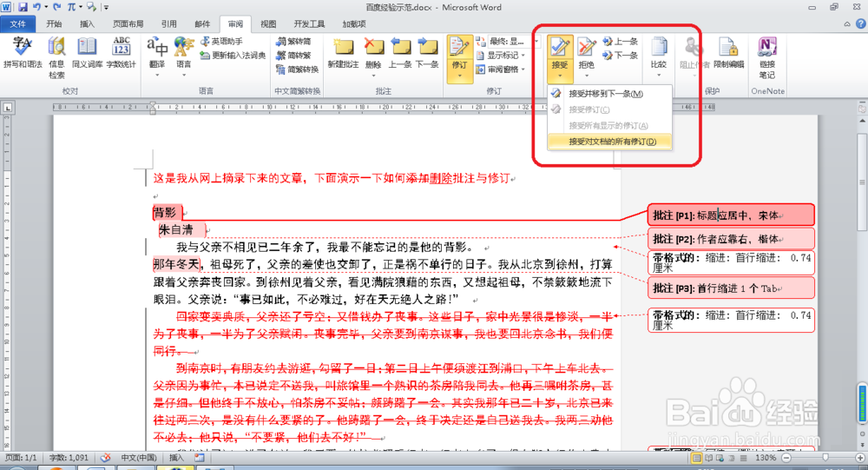Click the 字数: 1,091 word count status
The image size is (868, 470).
point(69,458)
